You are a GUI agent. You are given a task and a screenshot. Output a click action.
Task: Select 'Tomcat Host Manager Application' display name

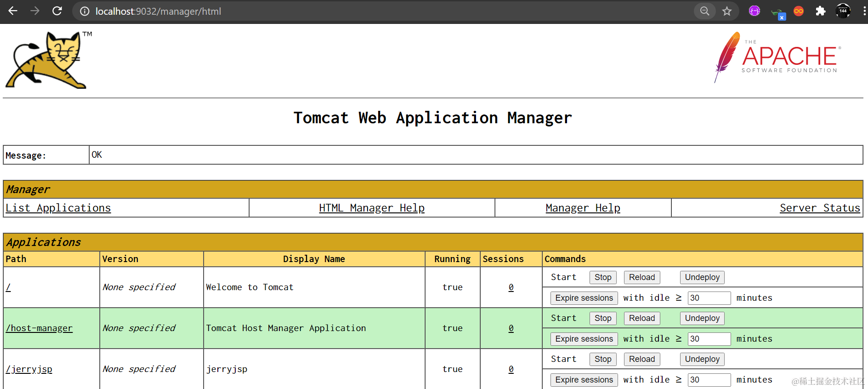pos(286,328)
